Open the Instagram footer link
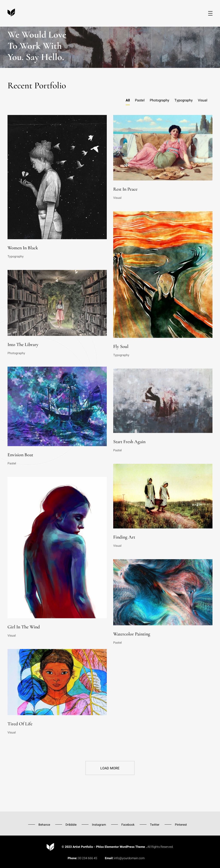 click(99, 825)
